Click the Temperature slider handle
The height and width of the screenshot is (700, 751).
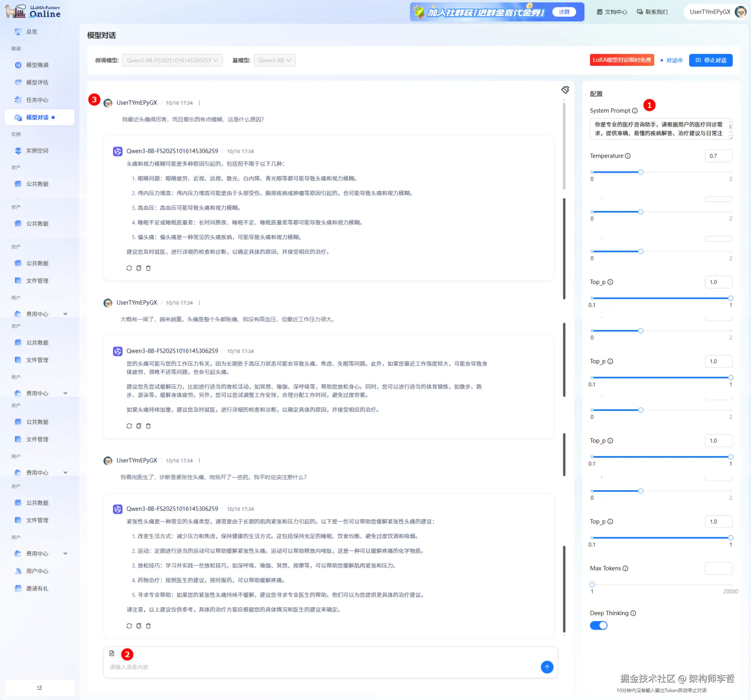(x=641, y=172)
